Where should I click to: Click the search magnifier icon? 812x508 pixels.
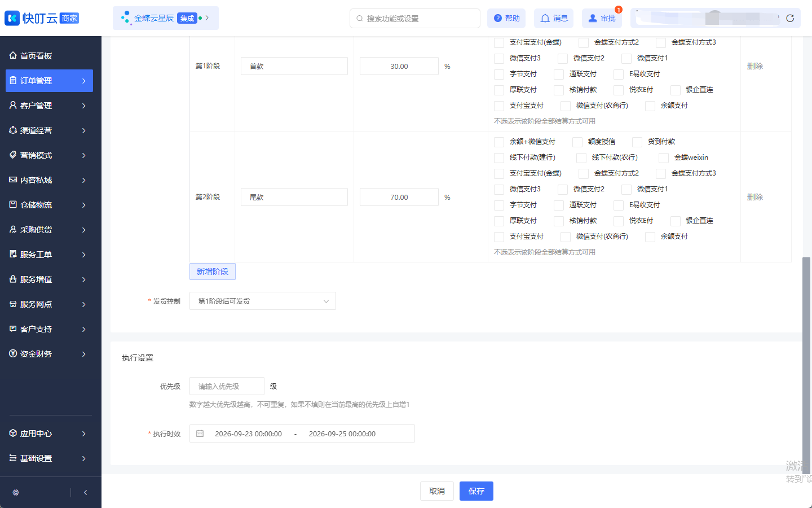pos(360,19)
